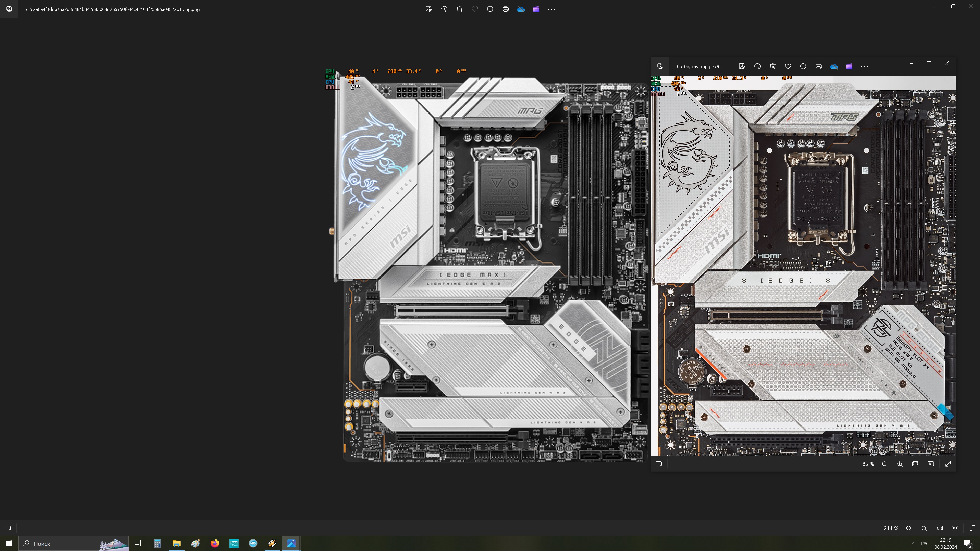980x551 pixels.
Task: Zoom out in small window at 85%
Action: pyautogui.click(x=885, y=464)
